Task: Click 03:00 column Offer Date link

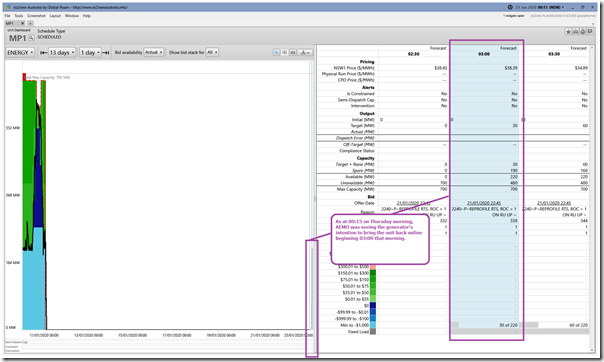Action: [x=484, y=203]
